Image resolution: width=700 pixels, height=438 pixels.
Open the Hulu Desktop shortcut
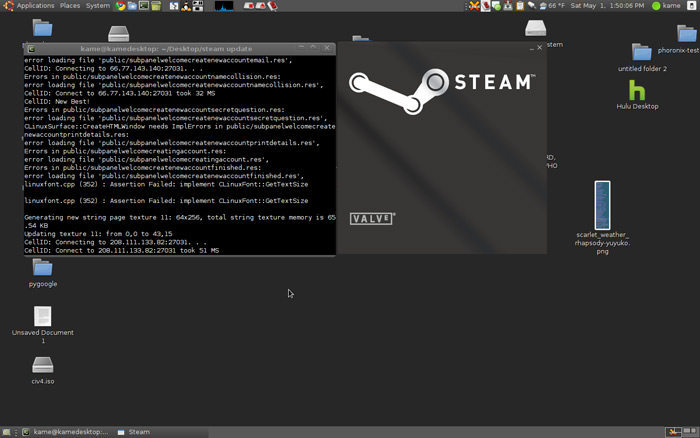coord(637,91)
